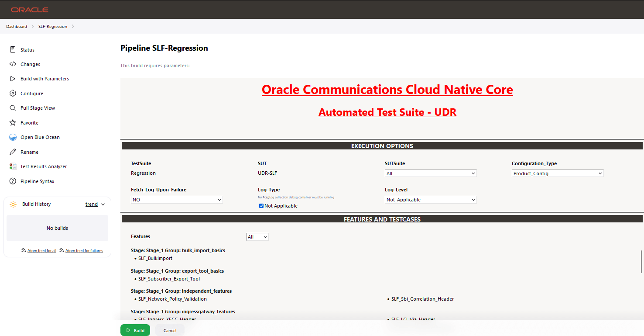The height and width of the screenshot is (336, 644).
Task: Go to the Dashboard breadcrumb
Action: (17, 27)
